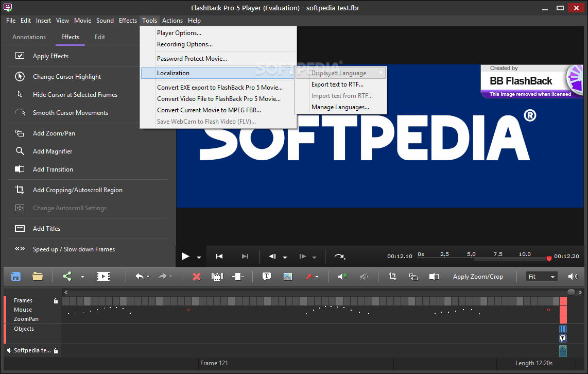Open a file with the folder icon
The width and height of the screenshot is (588, 374).
pyautogui.click(x=38, y=277)
